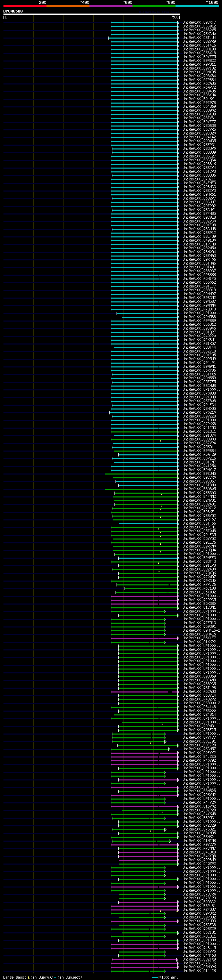Click the cyan alignment bar for UniRef100_Q9SXT7
Viewport: 222px width, 980px height.
pyautogui.click(x=145, y=23)
